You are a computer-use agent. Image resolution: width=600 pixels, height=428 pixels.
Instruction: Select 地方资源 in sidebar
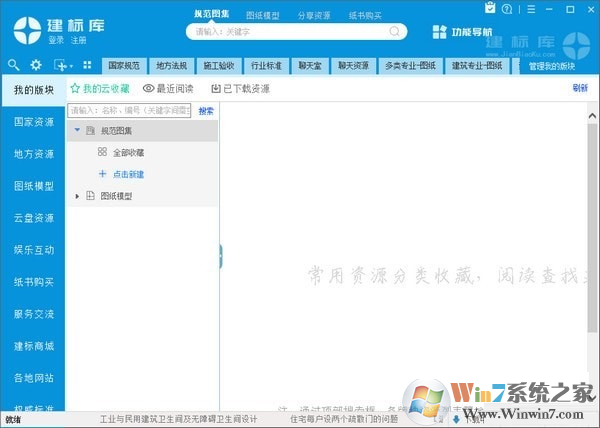coord(34,154)
